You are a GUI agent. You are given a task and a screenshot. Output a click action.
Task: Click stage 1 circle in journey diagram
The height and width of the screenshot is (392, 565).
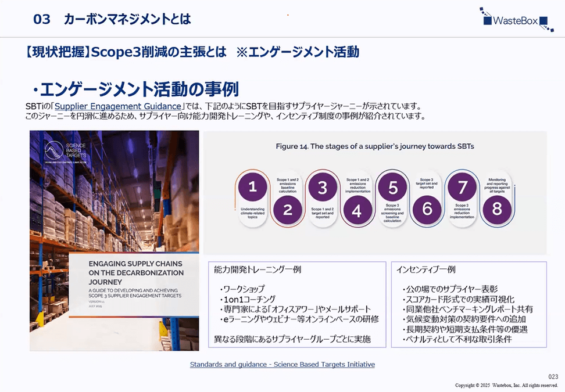point(252,186)
